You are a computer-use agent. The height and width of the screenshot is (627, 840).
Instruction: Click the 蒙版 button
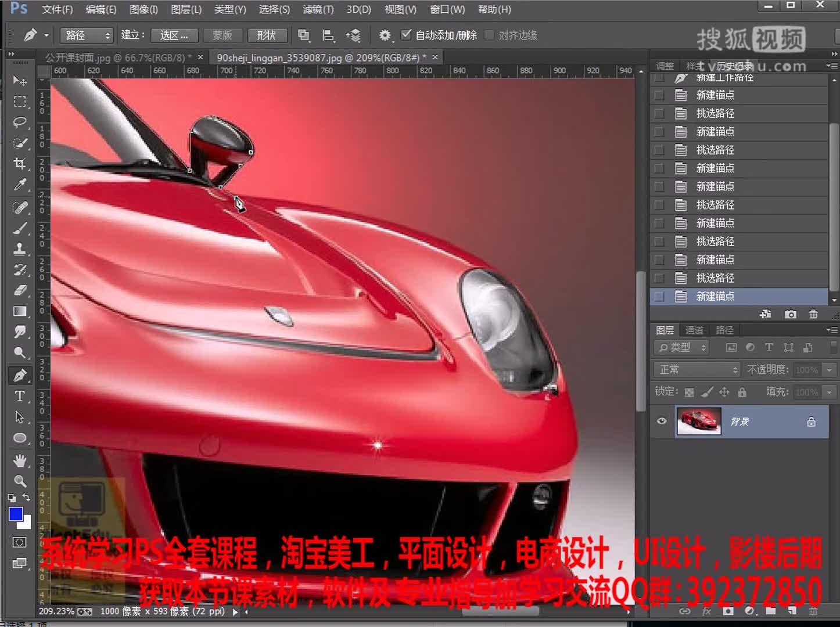click(222, 35)
